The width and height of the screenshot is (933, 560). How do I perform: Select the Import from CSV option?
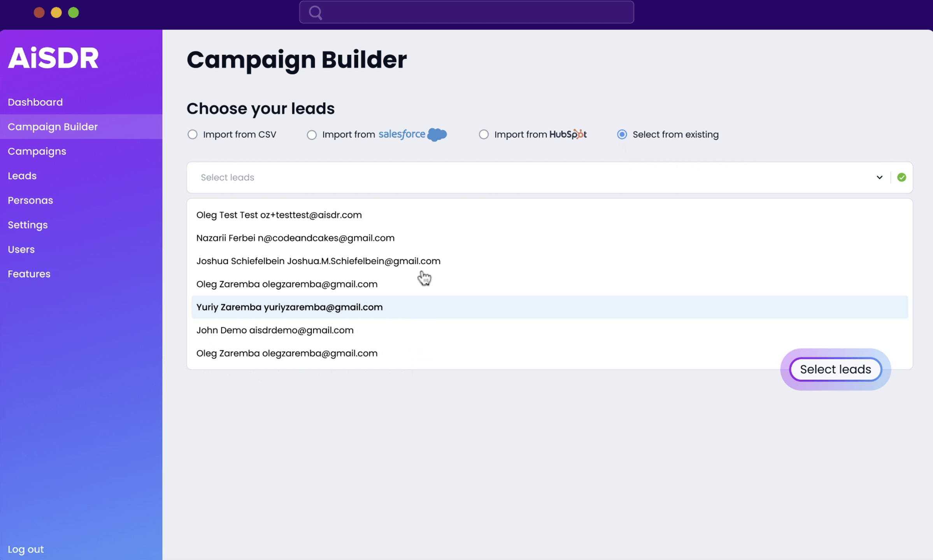[193, 135]
